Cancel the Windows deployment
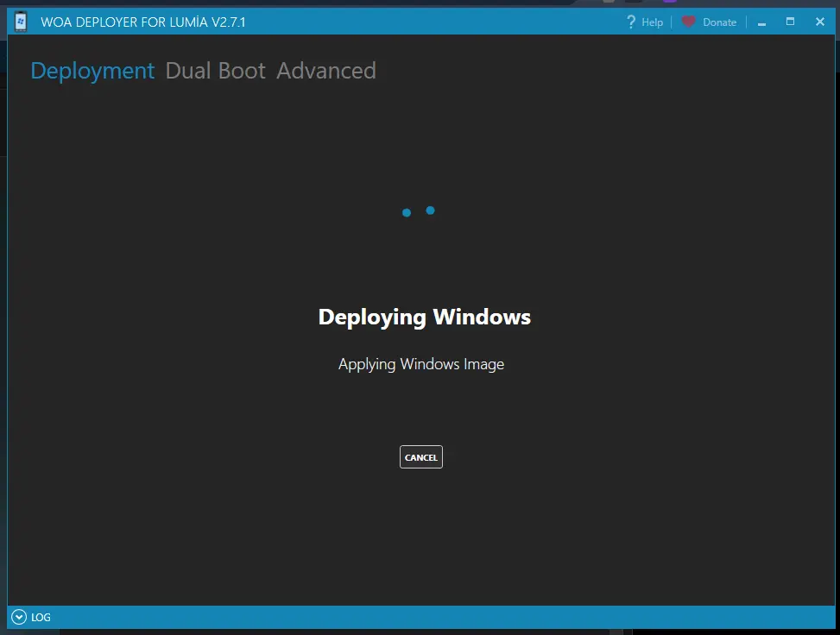 point(421,456)
